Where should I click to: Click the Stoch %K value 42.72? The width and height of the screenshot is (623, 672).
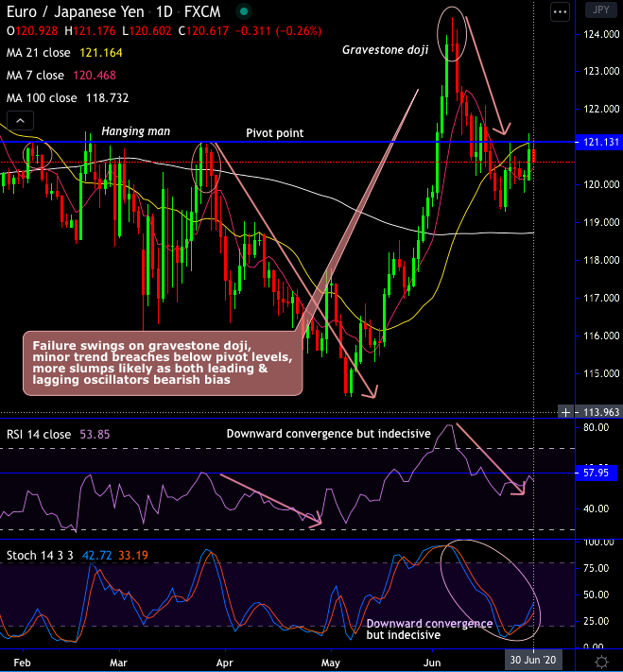click(x=97, y=556)
